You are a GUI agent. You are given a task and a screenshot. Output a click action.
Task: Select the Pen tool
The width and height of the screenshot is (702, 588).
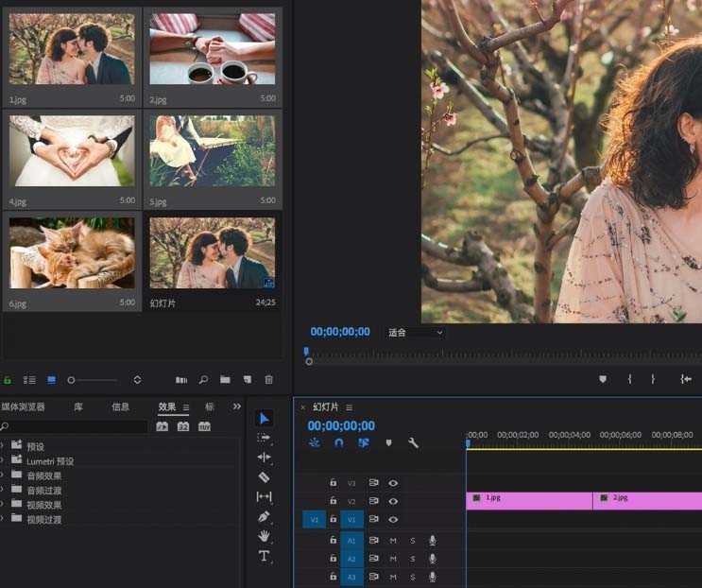[265, 516]
